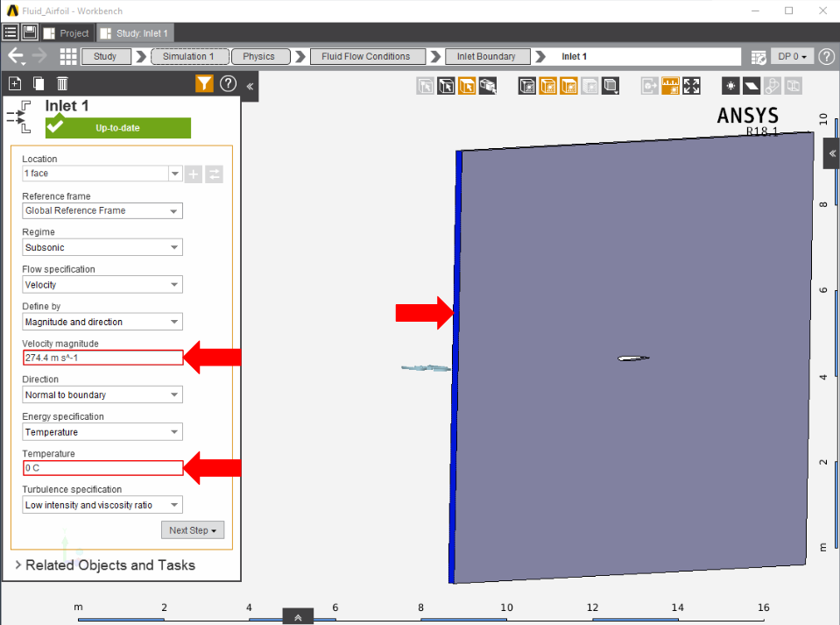
Task: Open Turbulence specification dropdown
Action: (102, 505)
